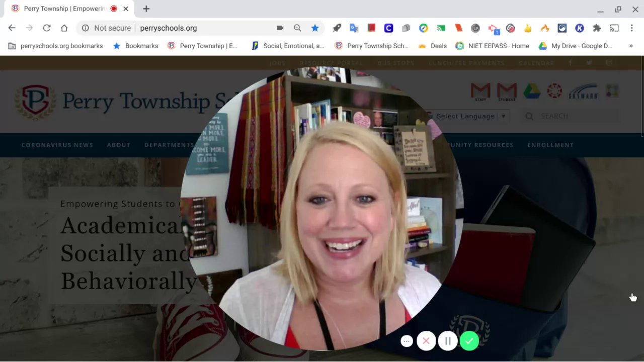The width and height of the screenshot is (644, 362).
Task: Click the blue K extension icon
Action: point(580,28)
